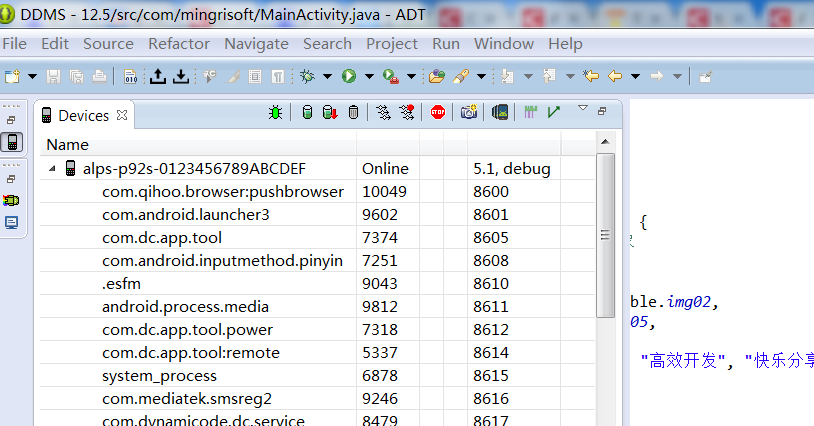
Task: Click the green Run button
Action: click(x=349, y=76)
